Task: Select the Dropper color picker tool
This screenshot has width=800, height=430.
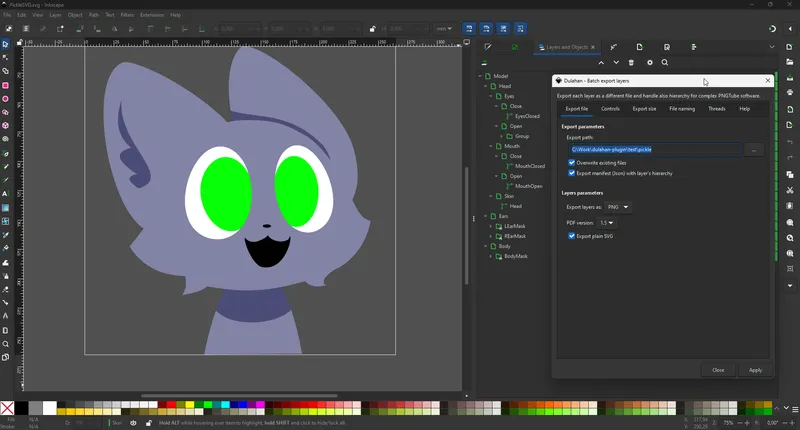Action: pos(5,235)
